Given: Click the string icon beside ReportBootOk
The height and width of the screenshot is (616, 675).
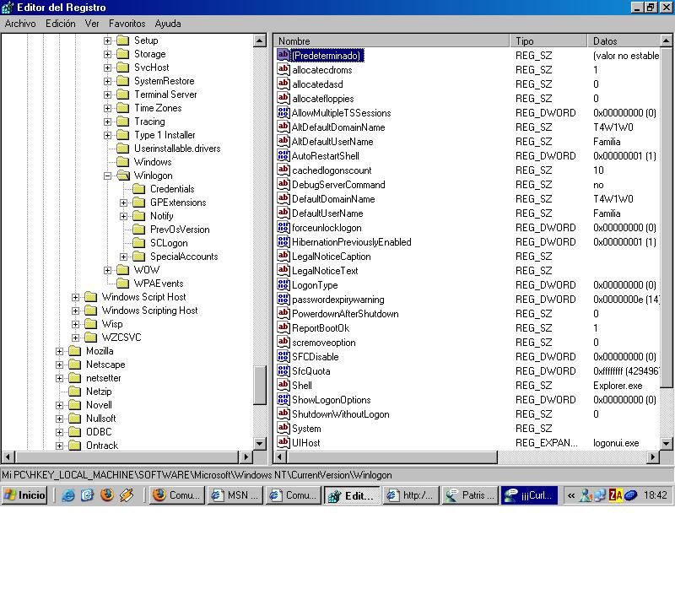Looking at the screenshot, I should (283, 328).
